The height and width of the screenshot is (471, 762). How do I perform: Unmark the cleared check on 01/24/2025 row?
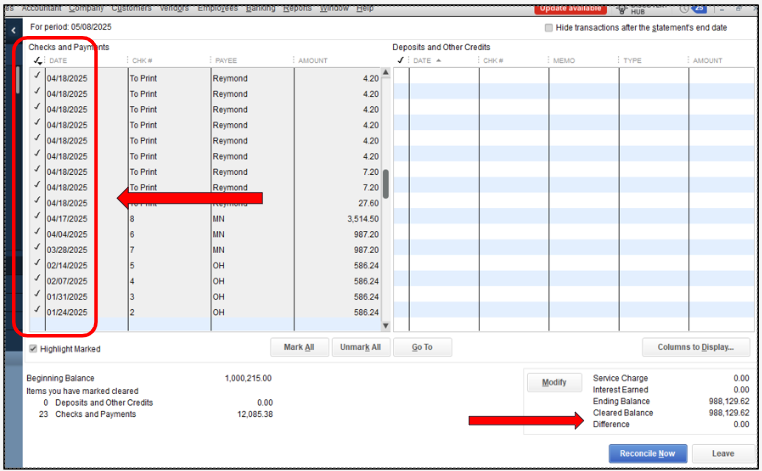(x=37, y=309)
